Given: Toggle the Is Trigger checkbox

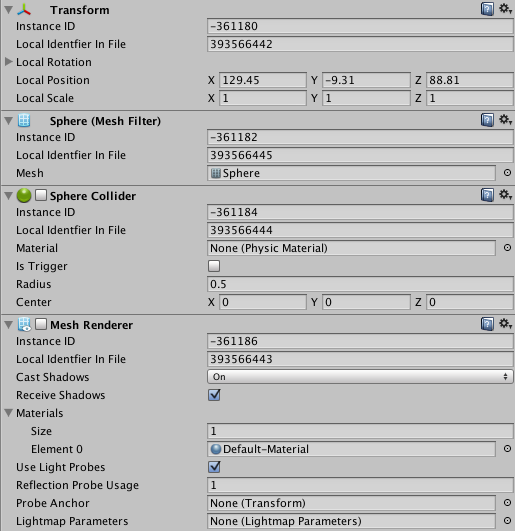Looking at the screenshot, I should tap(214, 266).
